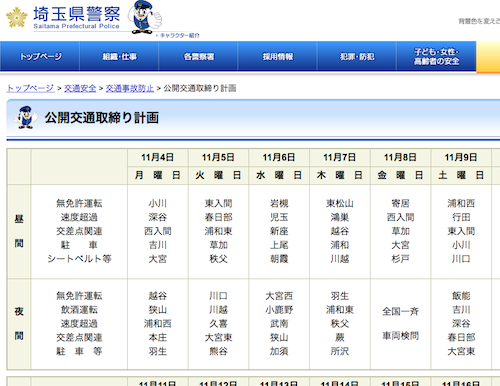Click 全国一斉 in the 11月8日 nighttime cell
This screenshot has height=386, width=500.
[x=400, y=312]
